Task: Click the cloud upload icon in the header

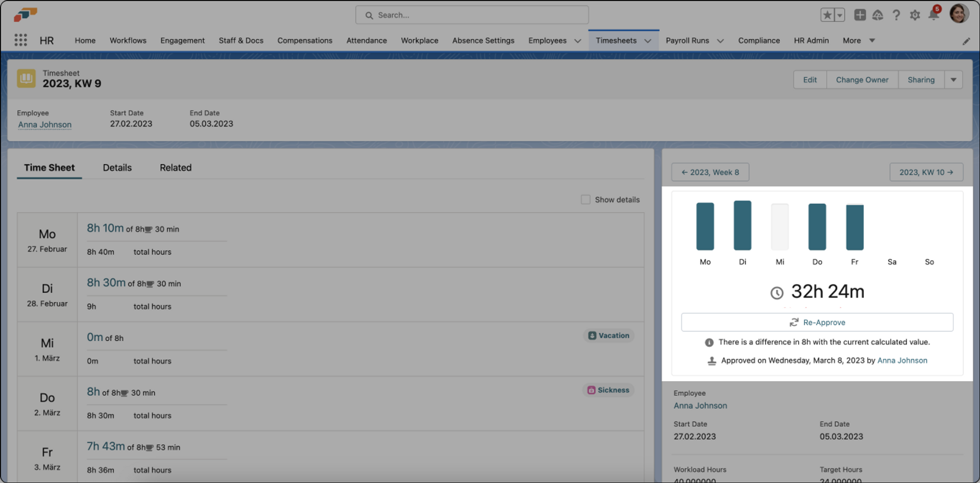Action: [878, 15]
